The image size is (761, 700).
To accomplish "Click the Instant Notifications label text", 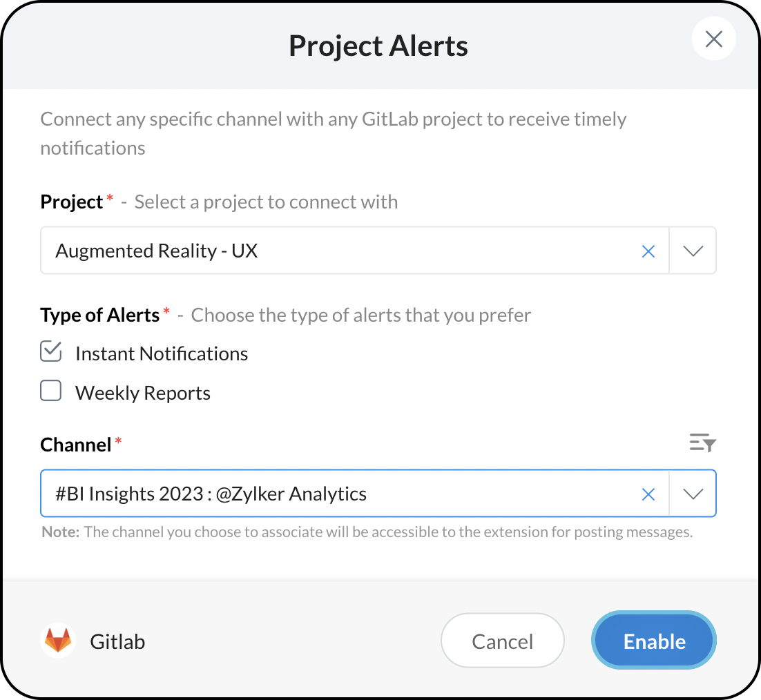I will (162, 354).
